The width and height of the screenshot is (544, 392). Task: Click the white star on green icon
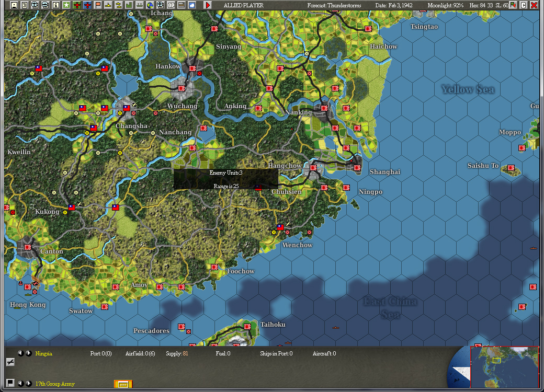(x=66, y=5)
